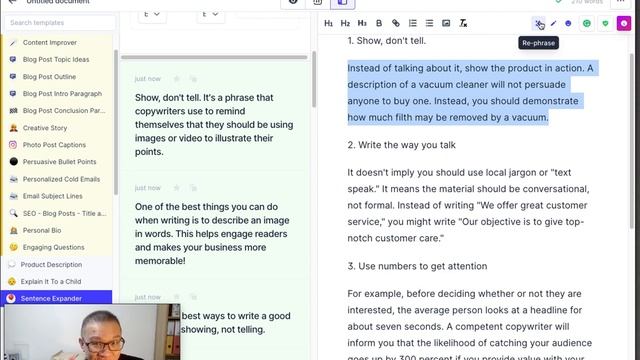
Task: Insert a link with the chain icon
Action: 396,23
